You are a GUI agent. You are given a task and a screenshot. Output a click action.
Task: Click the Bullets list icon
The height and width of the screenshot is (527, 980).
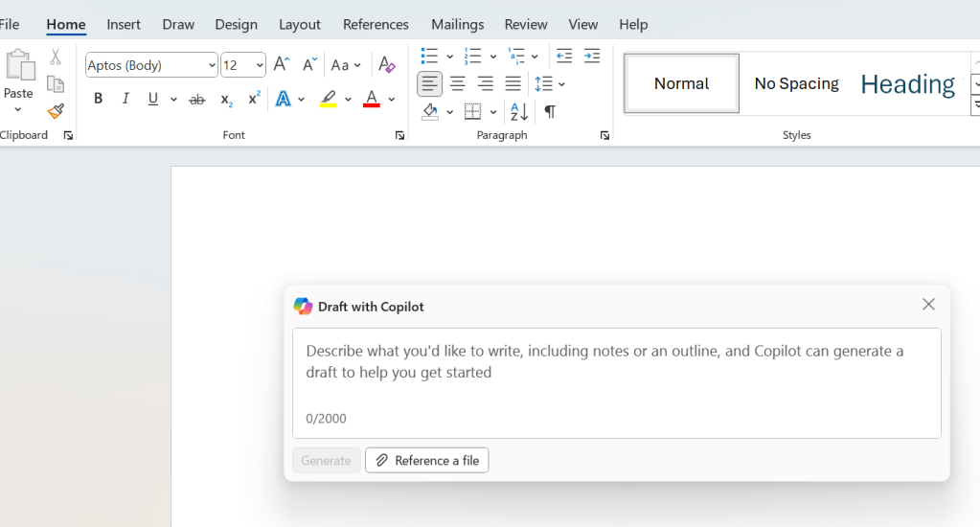[x=429, y=56]
